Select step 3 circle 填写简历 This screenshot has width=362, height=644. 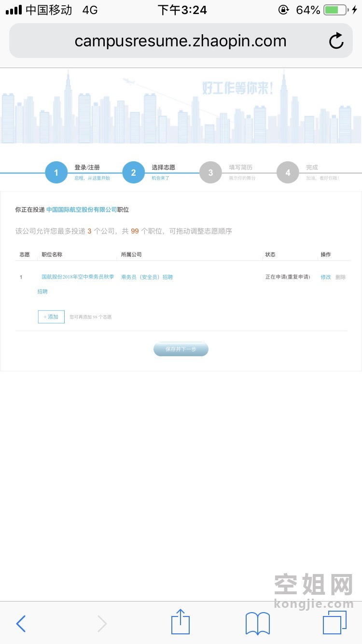tap(210, 172)
